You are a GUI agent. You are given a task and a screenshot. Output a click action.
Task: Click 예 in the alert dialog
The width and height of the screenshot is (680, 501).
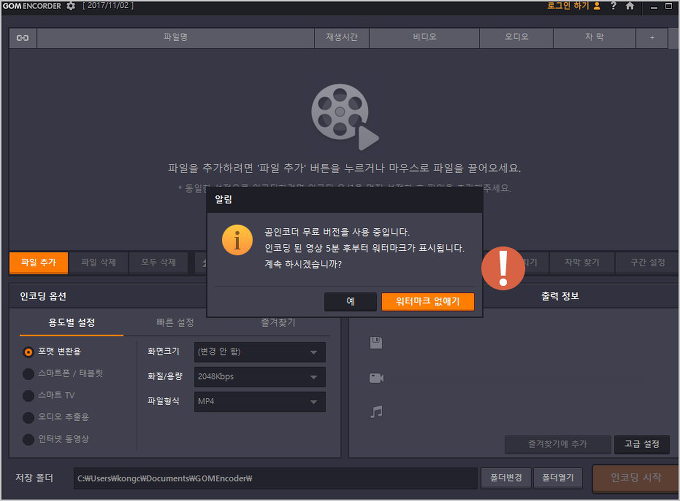pos(350,301)
